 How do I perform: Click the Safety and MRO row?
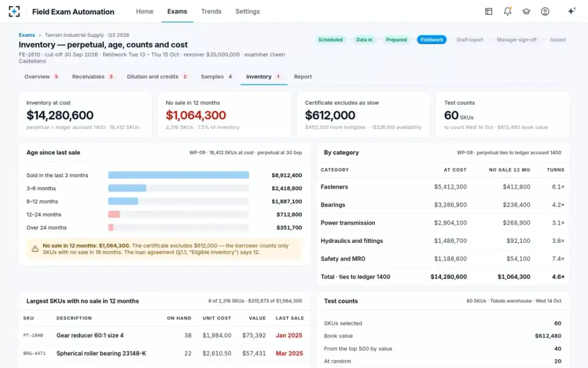click(442, 259)
